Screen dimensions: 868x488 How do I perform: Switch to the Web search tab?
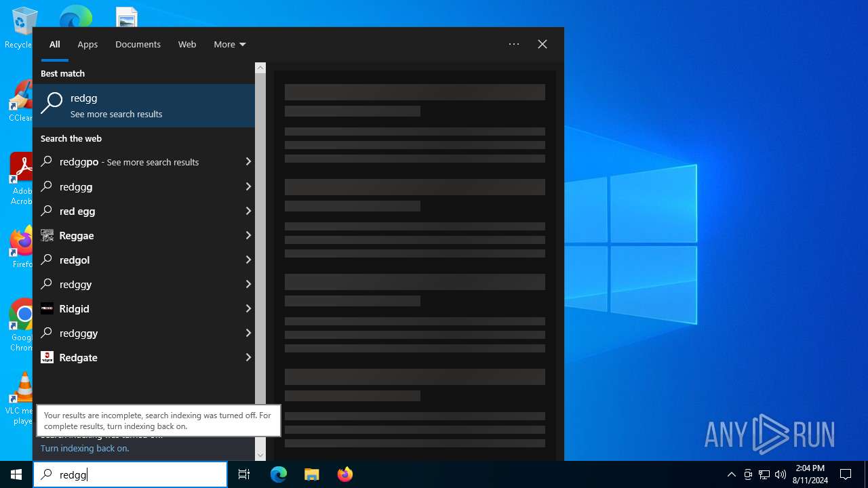point(187,44)
